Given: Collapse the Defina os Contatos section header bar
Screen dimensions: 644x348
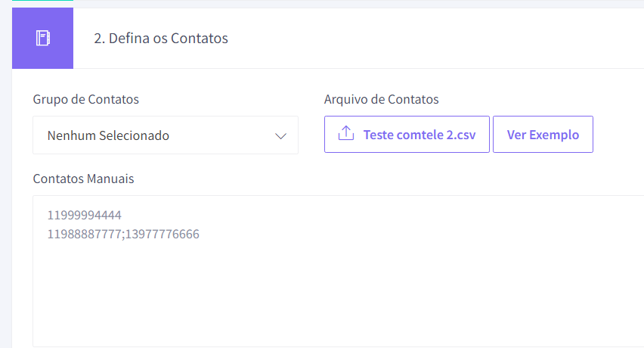Looking at the screenshot, I should (328, 39).
